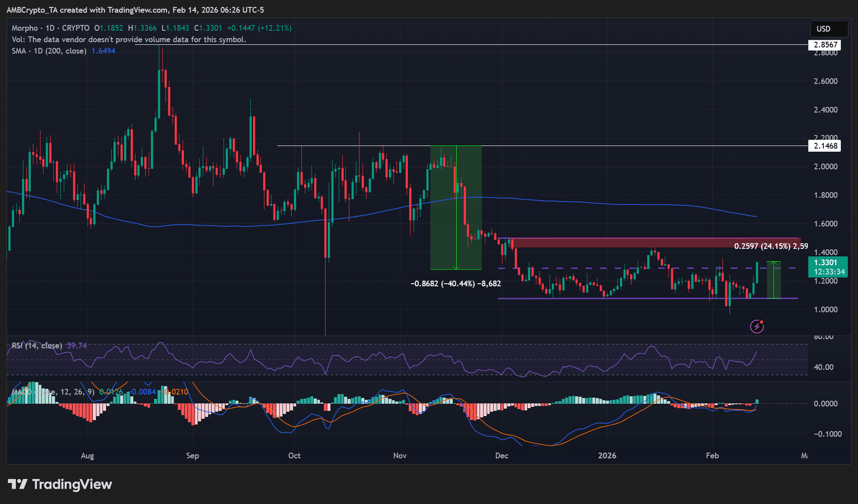Viewport: 858px width, 504px height.
Task: Click the Morpho 1D CRYPTO symbol title
Action: (x=50, y=28)
